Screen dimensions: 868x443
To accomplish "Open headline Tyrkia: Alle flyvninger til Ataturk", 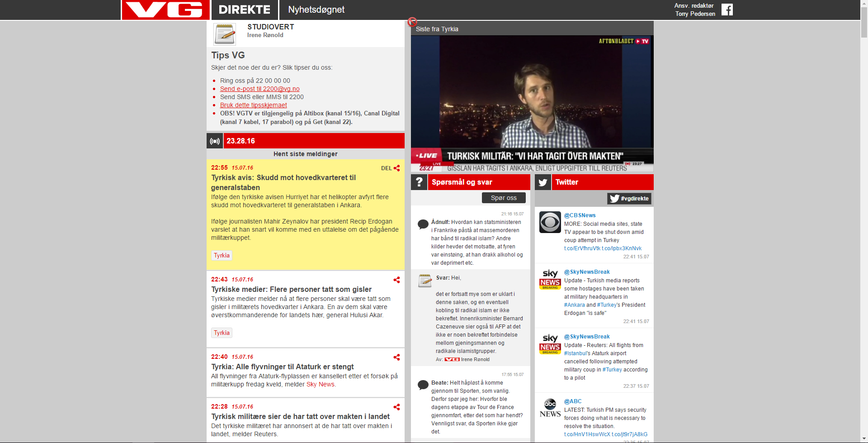I will click(283, 367).
